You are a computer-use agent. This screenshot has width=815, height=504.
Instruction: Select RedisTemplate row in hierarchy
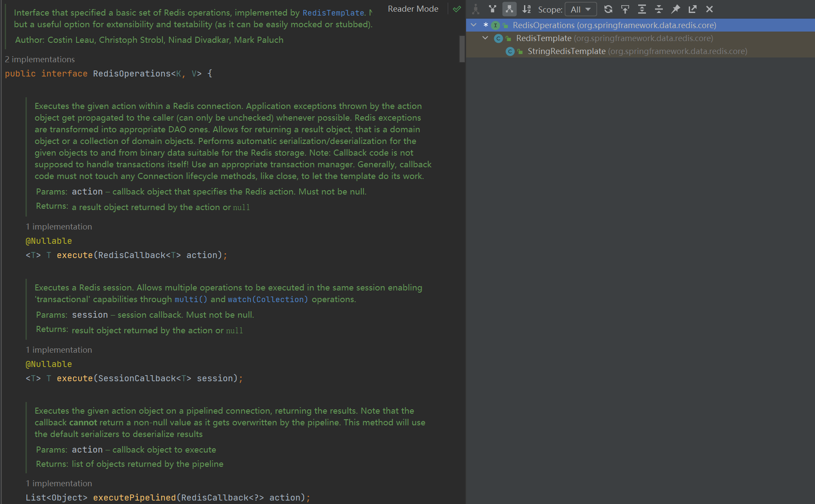[x=641, y=38]
